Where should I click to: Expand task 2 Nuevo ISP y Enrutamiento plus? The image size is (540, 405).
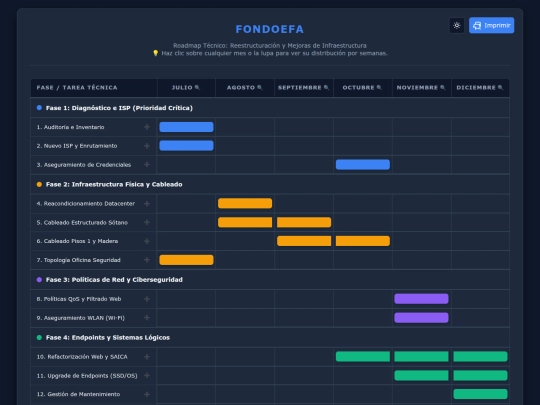(x=147, y=146)
